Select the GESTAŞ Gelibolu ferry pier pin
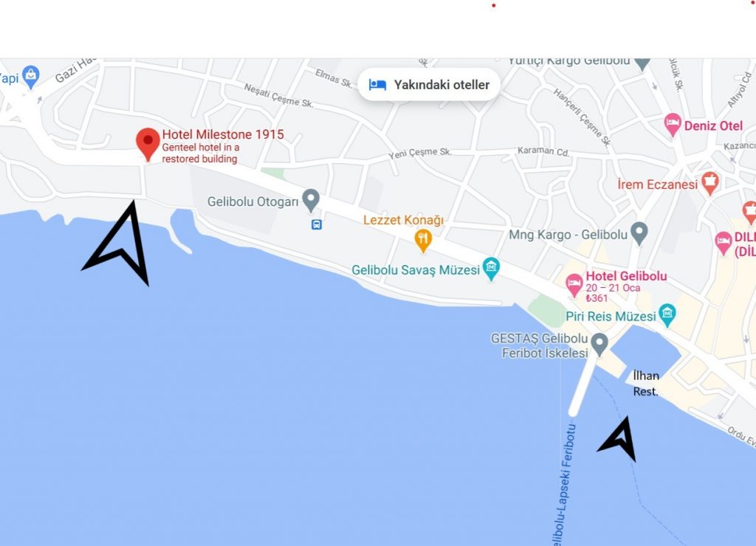 tap(599, 345)
